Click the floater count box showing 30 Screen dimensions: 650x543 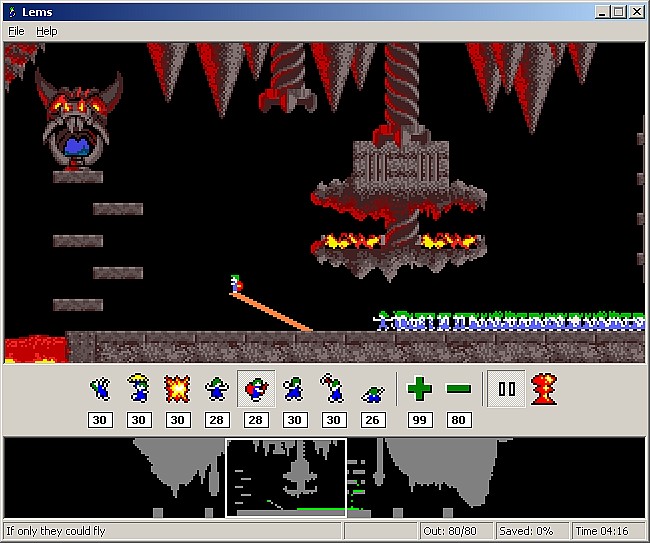point(139,420)
